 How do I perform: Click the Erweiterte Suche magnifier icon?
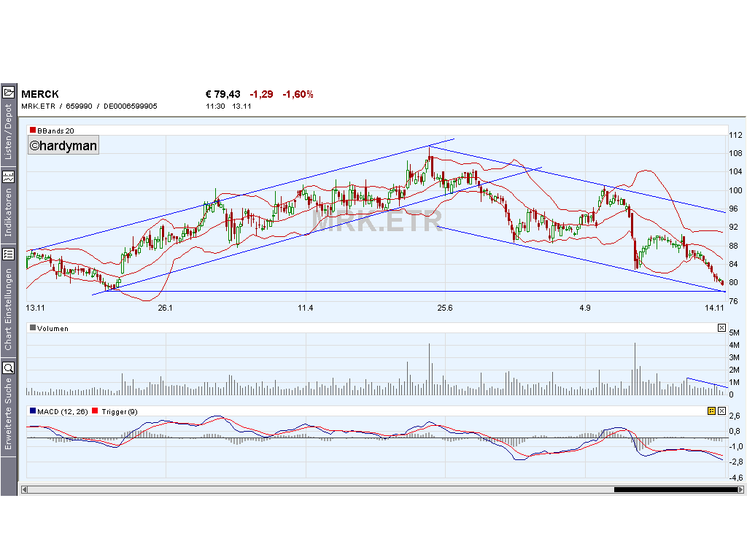[x=9, y=367]
